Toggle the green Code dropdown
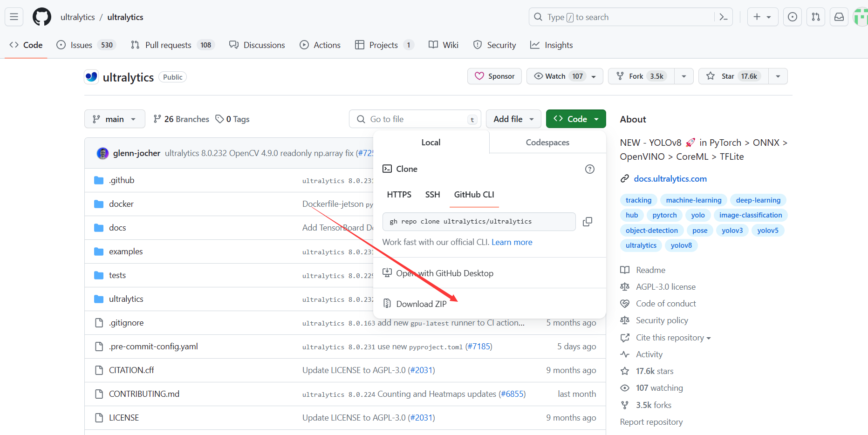Screen dimensions: 868x435 pos(576,119)
